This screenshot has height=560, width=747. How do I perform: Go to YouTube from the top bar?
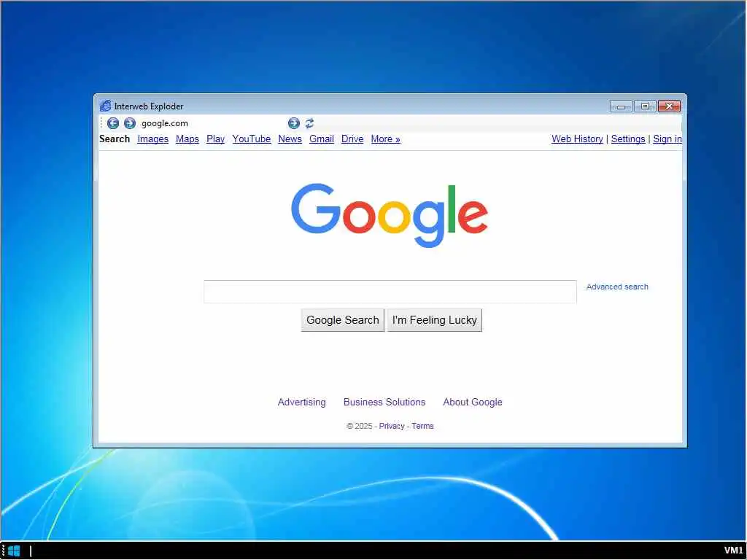point(252,139)
